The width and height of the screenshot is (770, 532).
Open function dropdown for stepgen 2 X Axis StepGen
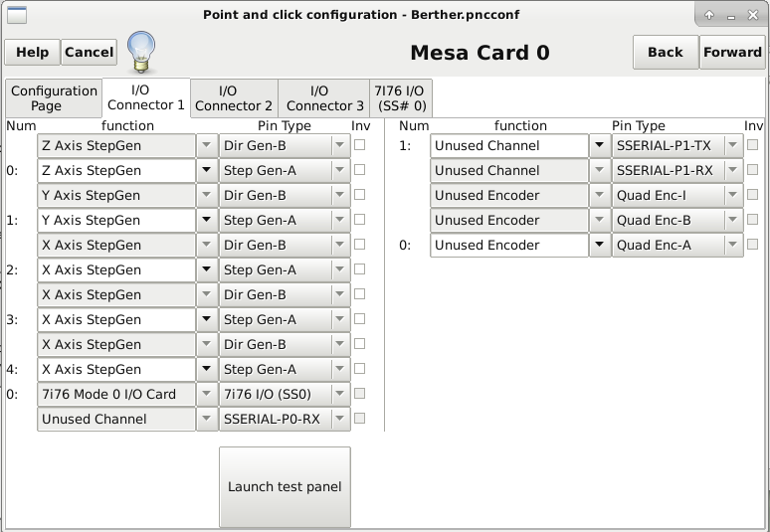click(x=207, y=269)
